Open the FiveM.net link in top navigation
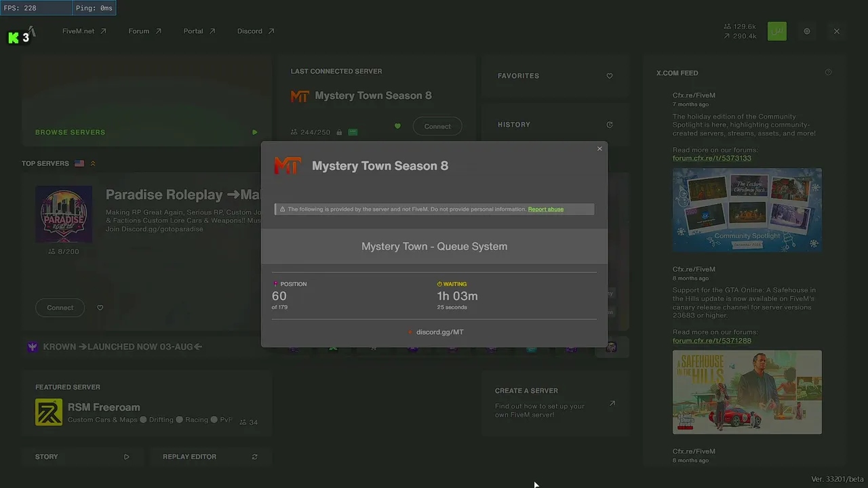 84,31
